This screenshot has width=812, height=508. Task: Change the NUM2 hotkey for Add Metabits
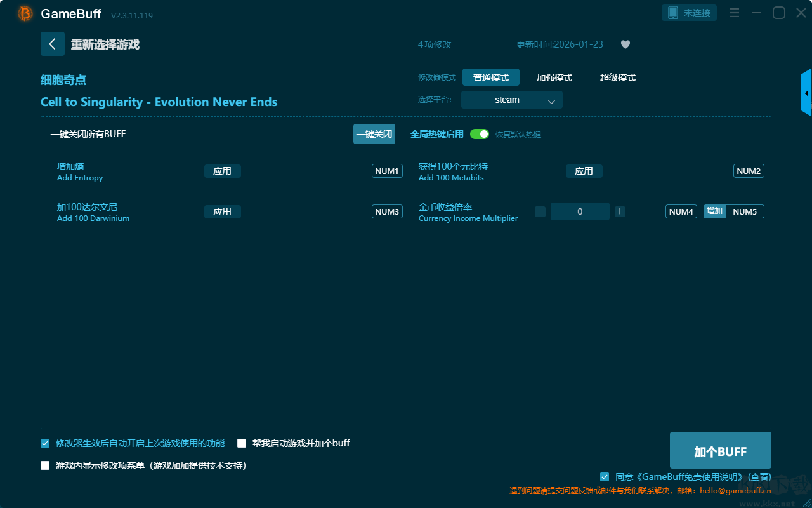pyautogui.click(x=749, y=171)
